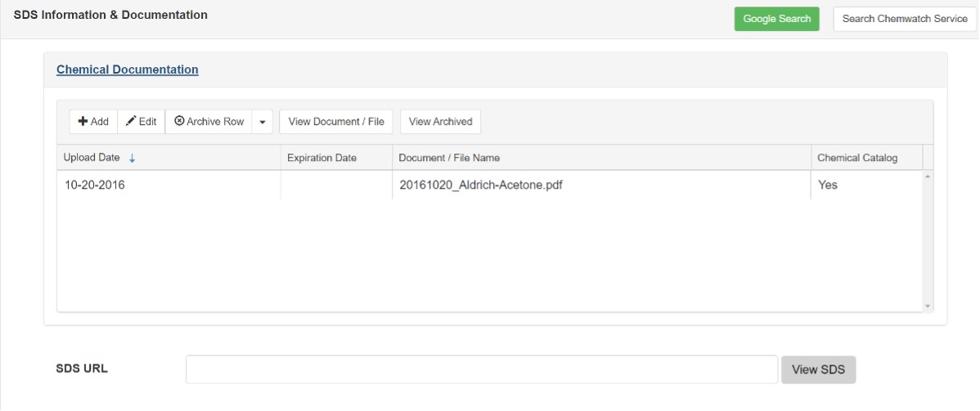The image size is (980, 411).
Task: Select the 10-20-2016 upload date row
Action: tap(95, 185)
